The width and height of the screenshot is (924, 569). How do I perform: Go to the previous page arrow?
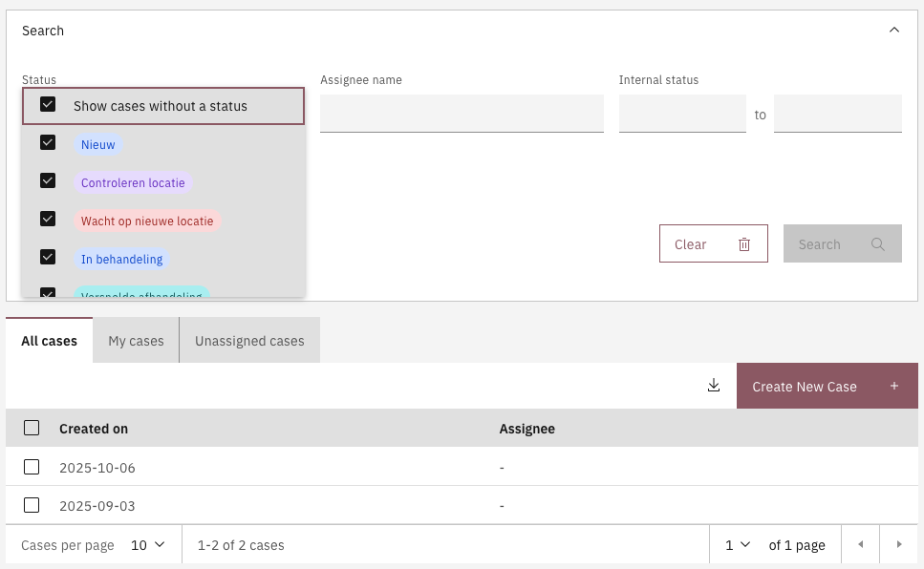860,545
